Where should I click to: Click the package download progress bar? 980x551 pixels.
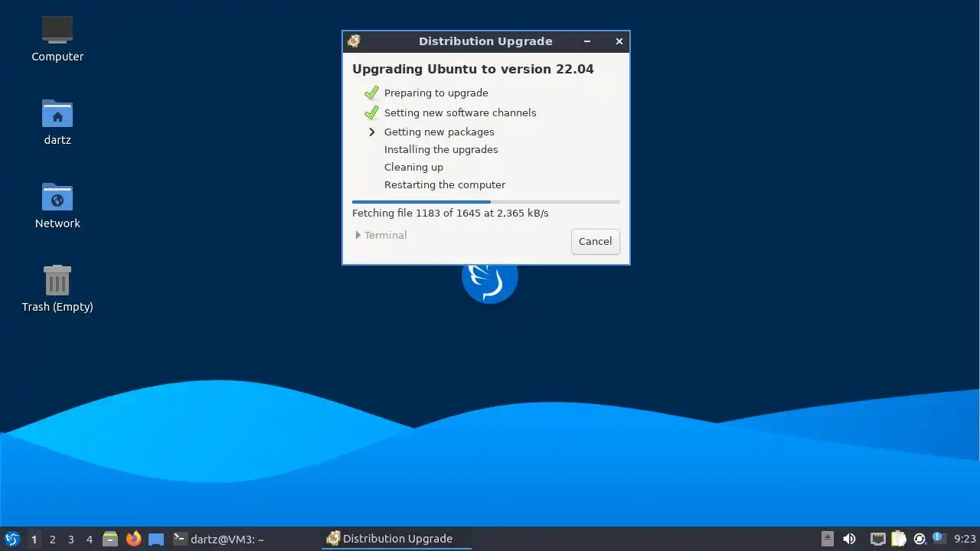(485, 202)
